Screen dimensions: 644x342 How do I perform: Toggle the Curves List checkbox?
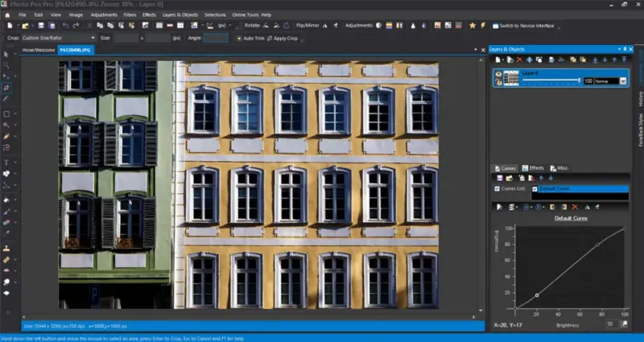[497, 188]
